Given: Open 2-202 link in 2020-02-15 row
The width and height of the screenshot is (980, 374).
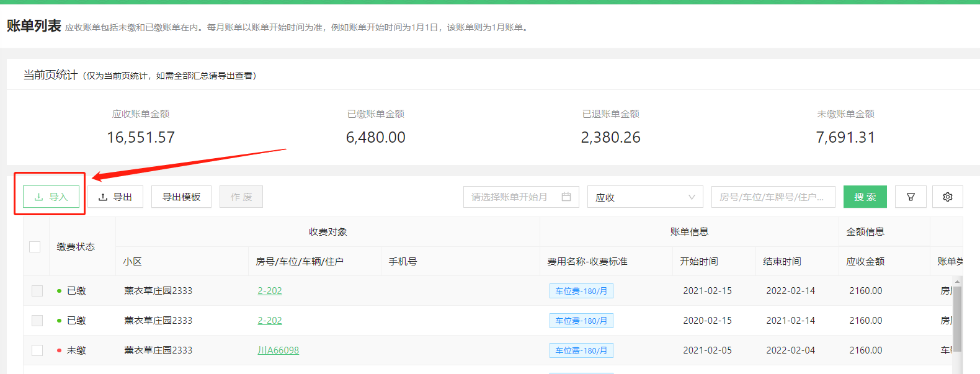Looking at the screenshot, I should [x=270, y=321].
